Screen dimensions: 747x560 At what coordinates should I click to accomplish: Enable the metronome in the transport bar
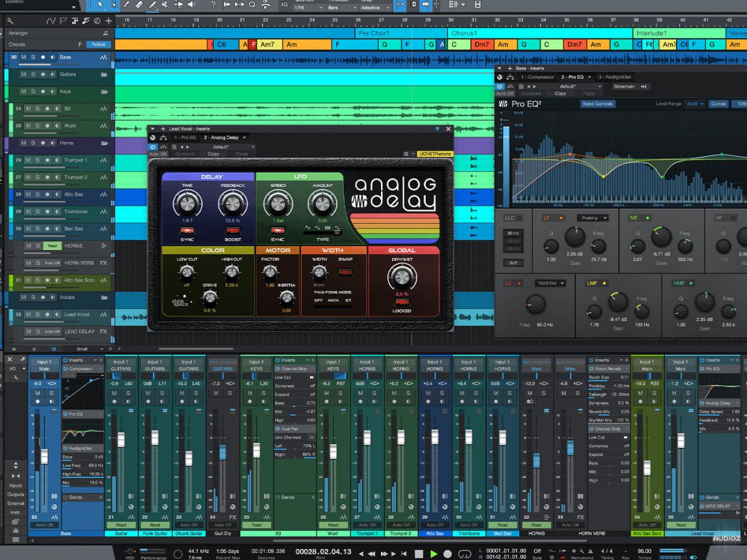573,551
